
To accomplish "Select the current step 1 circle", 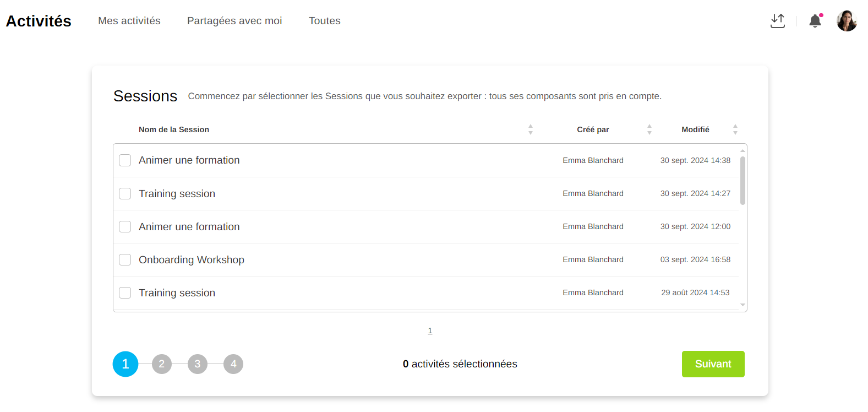I will 125,364.
